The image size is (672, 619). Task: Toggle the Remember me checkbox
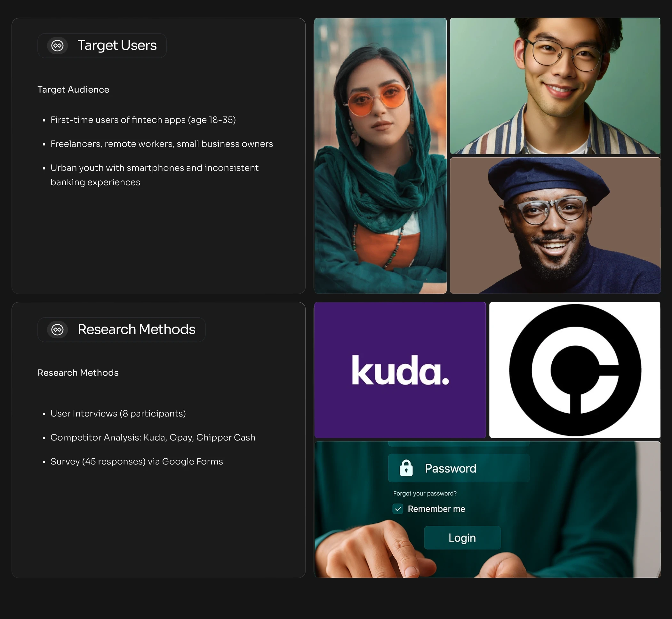pyautogui.click(x=398, y=509)
